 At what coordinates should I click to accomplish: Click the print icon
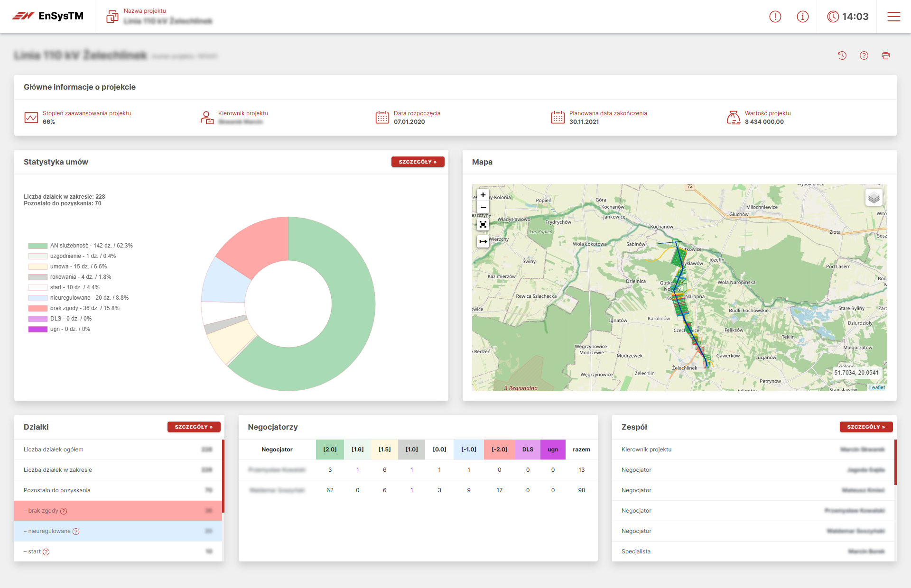885,55
